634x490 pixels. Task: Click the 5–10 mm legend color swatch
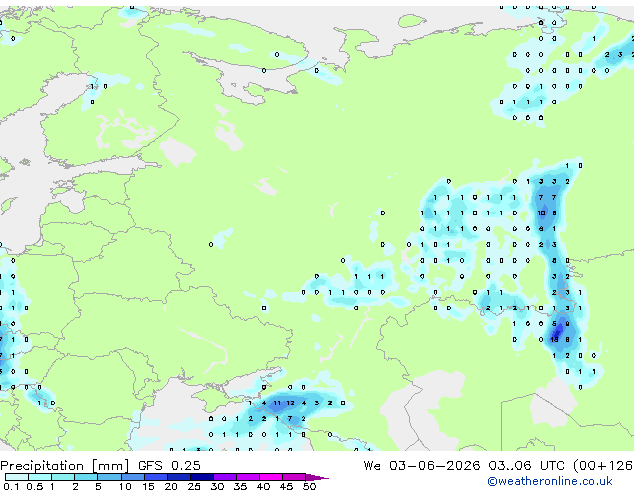[x=109, y=477]
